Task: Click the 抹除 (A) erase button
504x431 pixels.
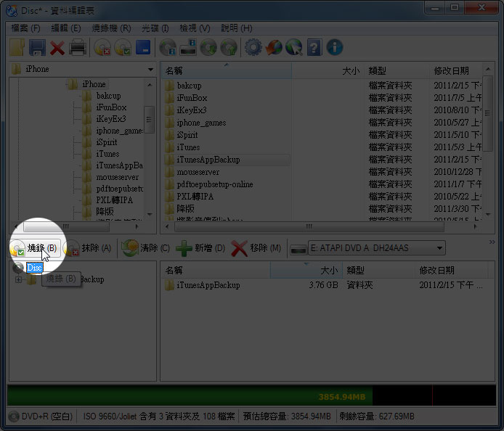Action: pos(88,248)
